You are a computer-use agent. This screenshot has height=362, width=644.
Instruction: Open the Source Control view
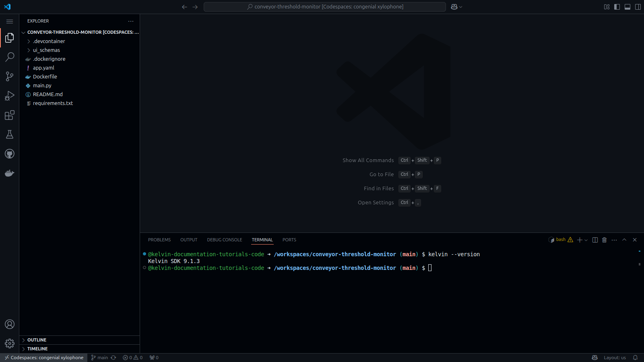10,76
